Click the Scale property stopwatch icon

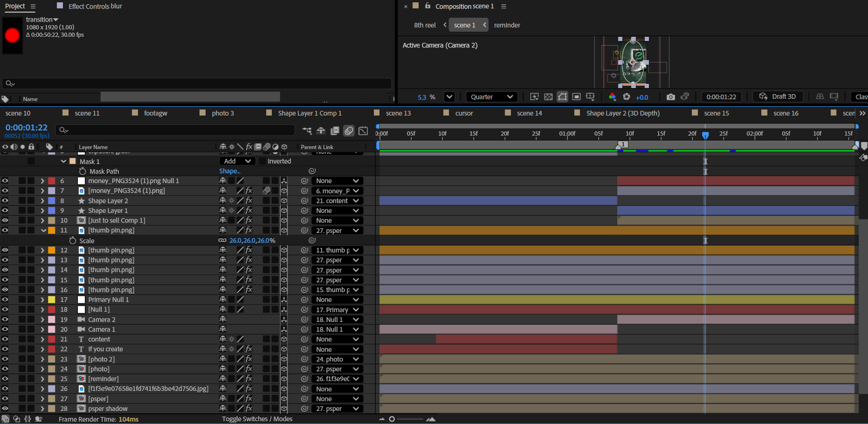73,240
